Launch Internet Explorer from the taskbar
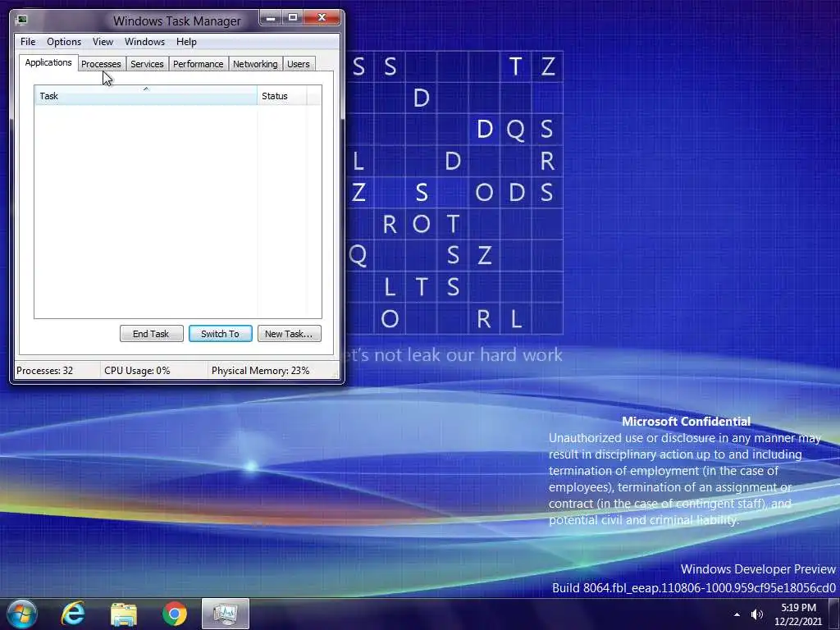The width and height of the screenshot is (840, 630). tap(73, 614)
